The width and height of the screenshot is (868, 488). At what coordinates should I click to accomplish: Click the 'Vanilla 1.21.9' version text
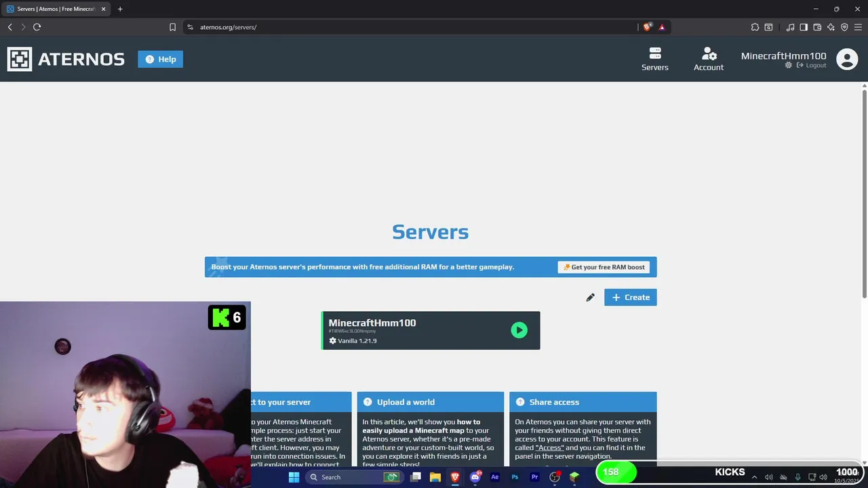tap(357, 341)
